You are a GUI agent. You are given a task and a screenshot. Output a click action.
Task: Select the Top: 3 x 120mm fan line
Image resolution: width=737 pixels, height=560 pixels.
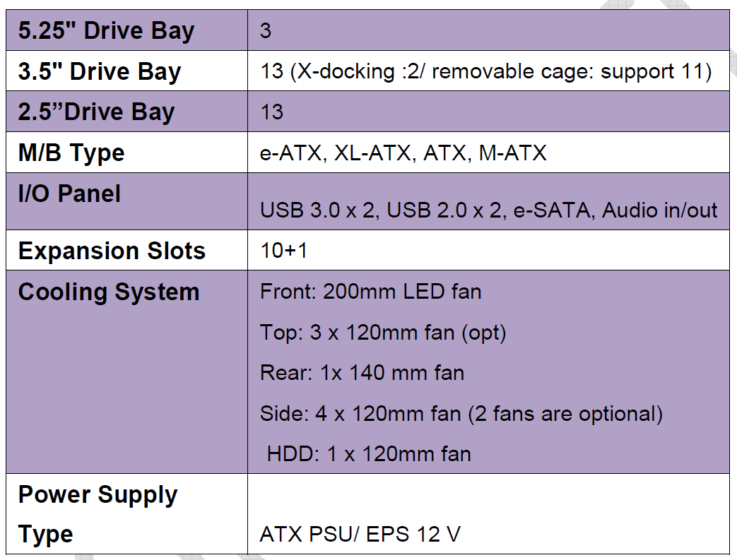383,333
